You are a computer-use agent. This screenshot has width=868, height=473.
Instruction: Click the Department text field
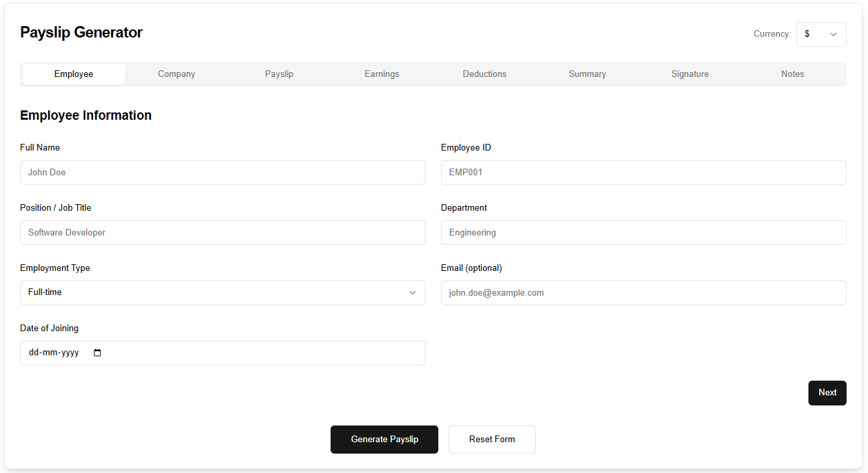[643, 232]
